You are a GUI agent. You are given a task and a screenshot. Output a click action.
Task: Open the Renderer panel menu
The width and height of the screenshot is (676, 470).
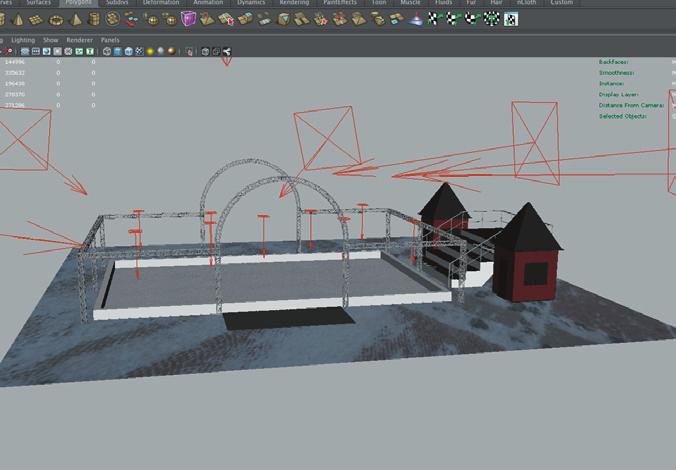(x=79, y=40)
